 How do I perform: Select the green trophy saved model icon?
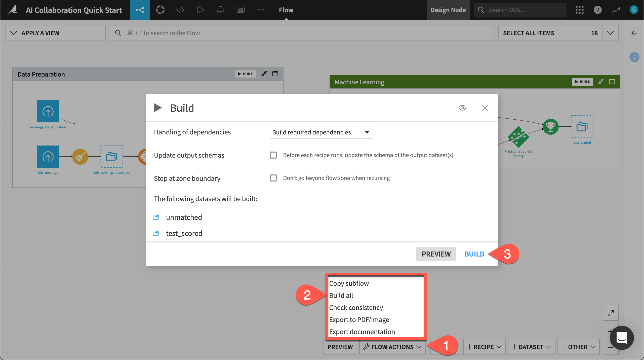click(x=551, y=127)
